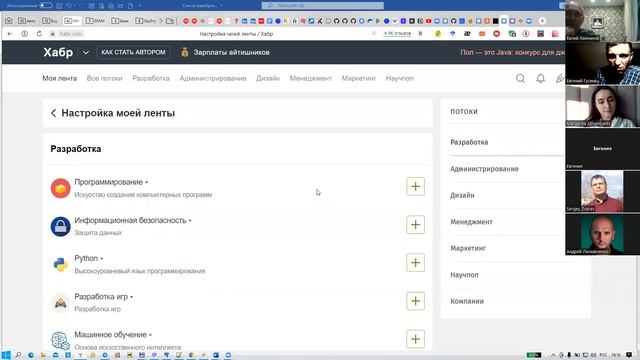Select the Менеджмент tab in navigation
The image size is (640, 360).
tap(311, 78)
